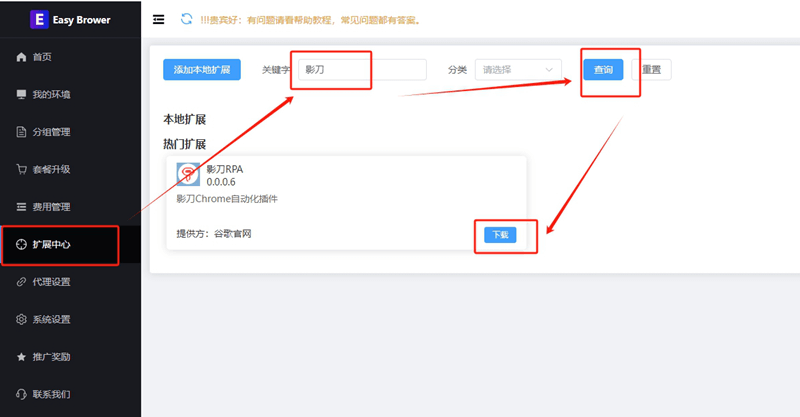The image size is (800, 417).
Task: Click the link icon beside 代理设置
Action: pyautogui.click(x=21, y=282)
